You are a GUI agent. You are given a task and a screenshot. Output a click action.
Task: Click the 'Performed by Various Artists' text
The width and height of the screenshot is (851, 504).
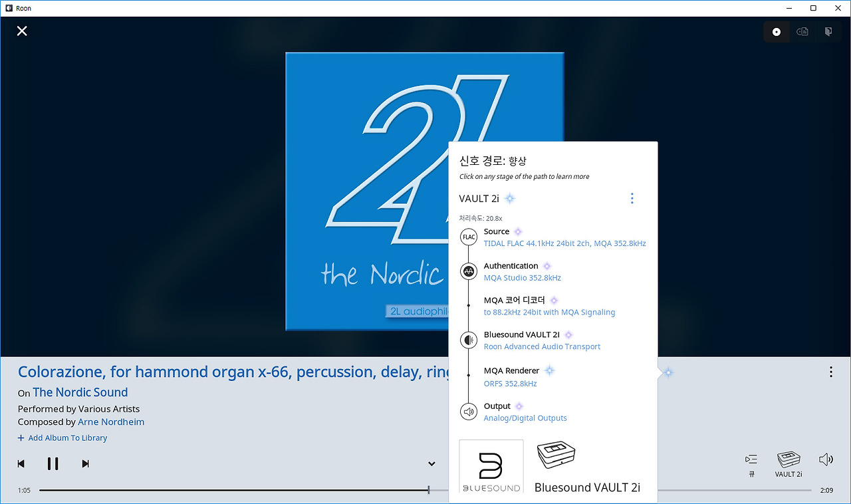coord(79,409)
